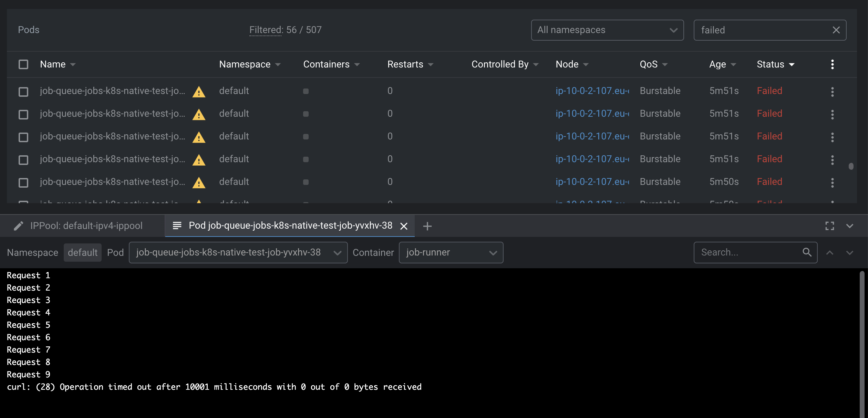Click the logs icon on the Pod dock tab
The height and width of the screenshot is (418, 868).
click(x=177, y=226)
